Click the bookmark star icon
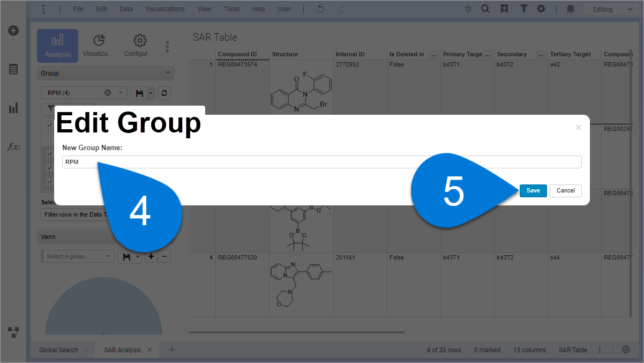The width and height of the screenshot is (644, 363). point(504,9)
